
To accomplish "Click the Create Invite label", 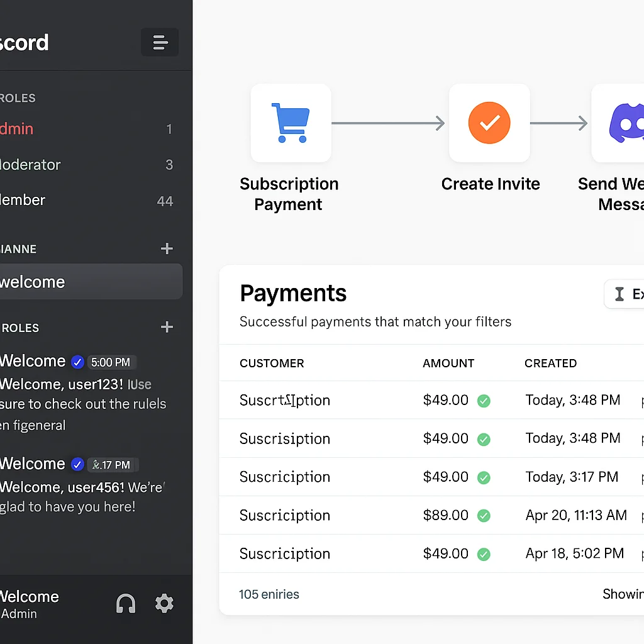I will click(491, 184).
